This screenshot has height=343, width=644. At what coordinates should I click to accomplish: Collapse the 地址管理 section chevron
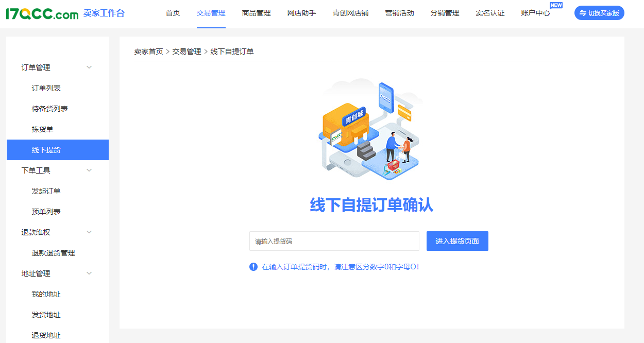tap(89, 273)
